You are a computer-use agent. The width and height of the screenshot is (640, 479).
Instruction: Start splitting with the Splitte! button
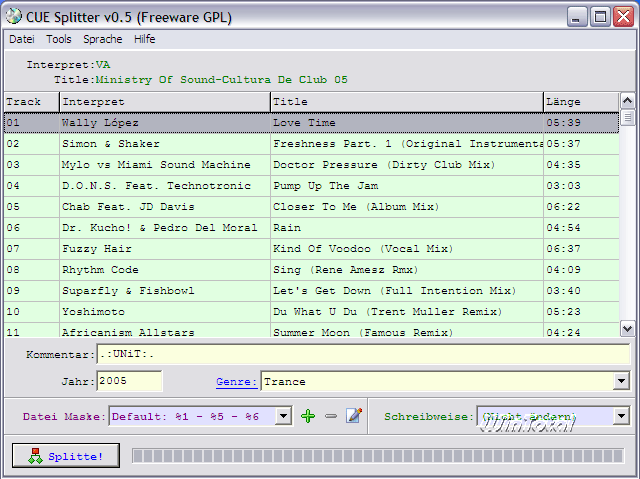click(x=66, y=456)
